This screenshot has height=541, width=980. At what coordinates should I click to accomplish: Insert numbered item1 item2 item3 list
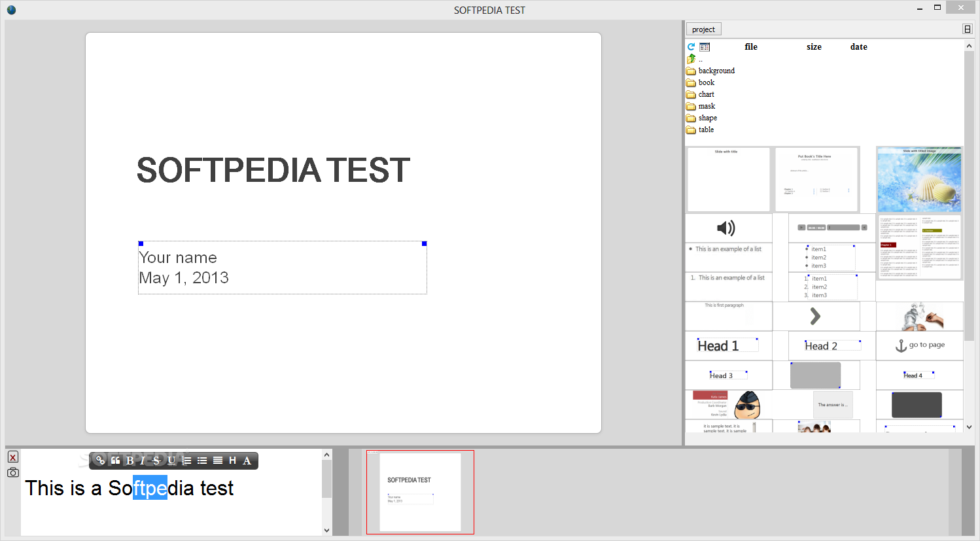831,287
